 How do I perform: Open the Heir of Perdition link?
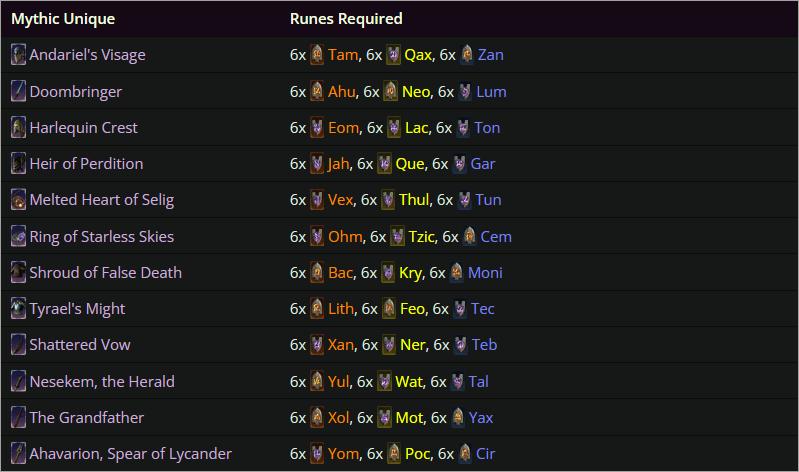click(x=86, y=164)
